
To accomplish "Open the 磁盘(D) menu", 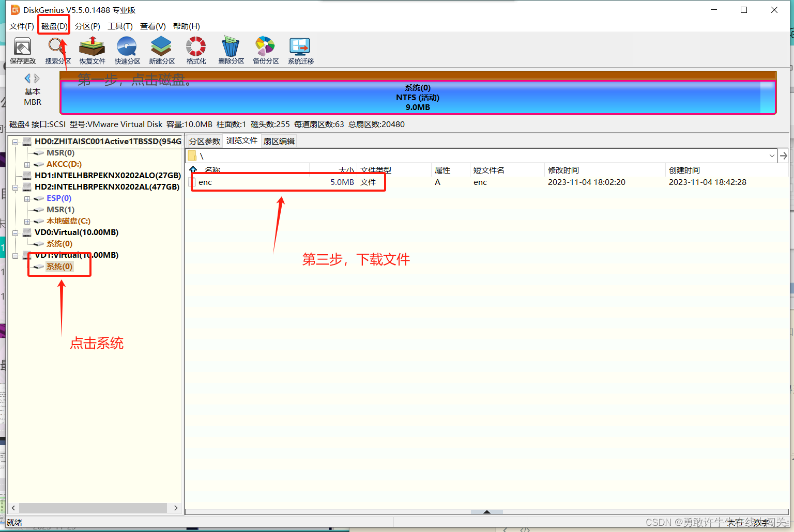I will (x=53, y=26).
